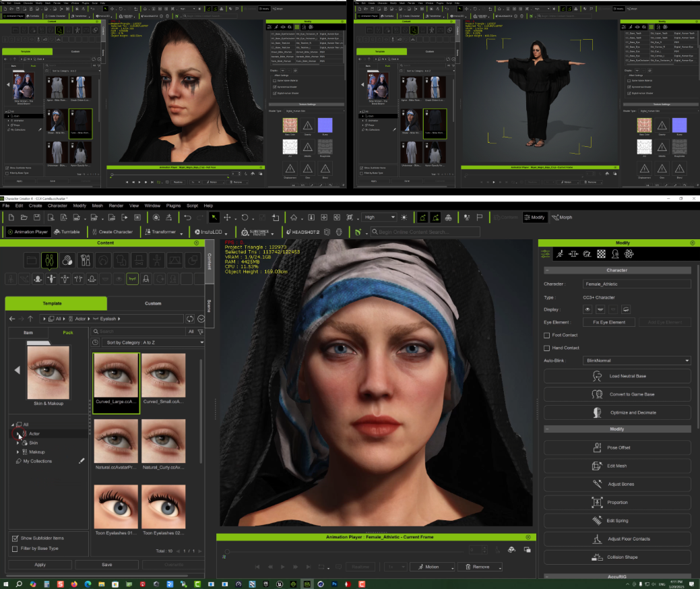
Task: Click the sun lighting icon beside High
Action: pos(404,218)
